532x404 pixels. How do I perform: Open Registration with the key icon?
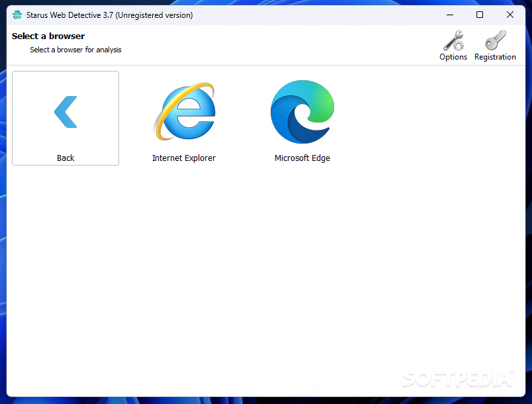click(495, 46)
